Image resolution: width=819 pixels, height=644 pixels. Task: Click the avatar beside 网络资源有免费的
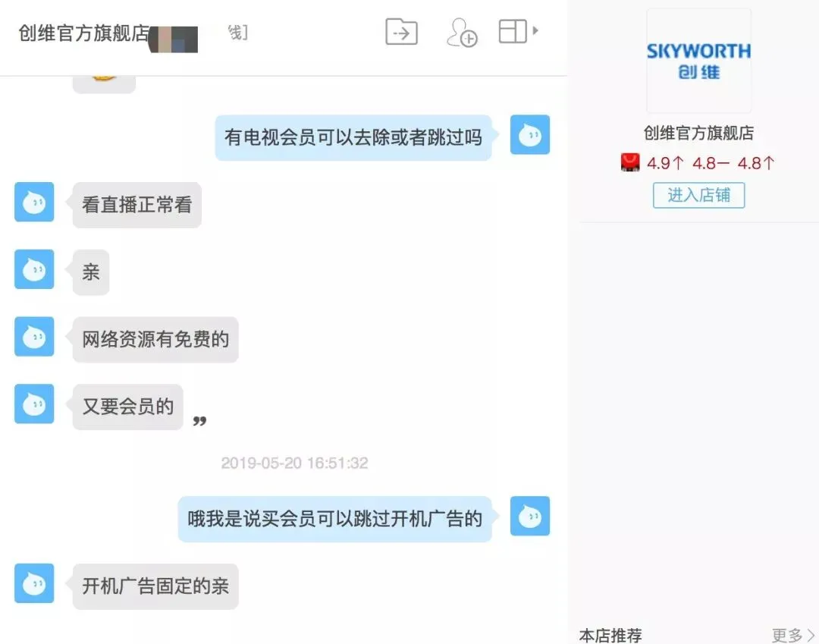34,337
